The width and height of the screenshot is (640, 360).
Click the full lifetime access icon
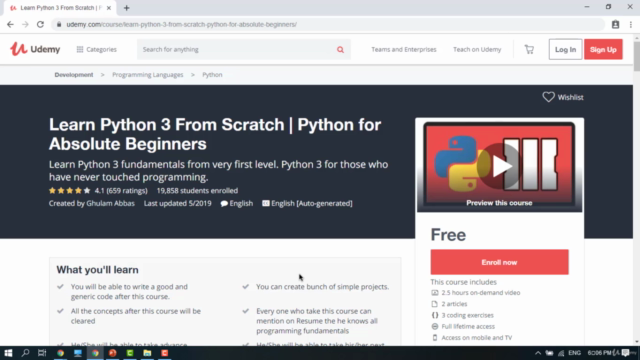(435, 327)
